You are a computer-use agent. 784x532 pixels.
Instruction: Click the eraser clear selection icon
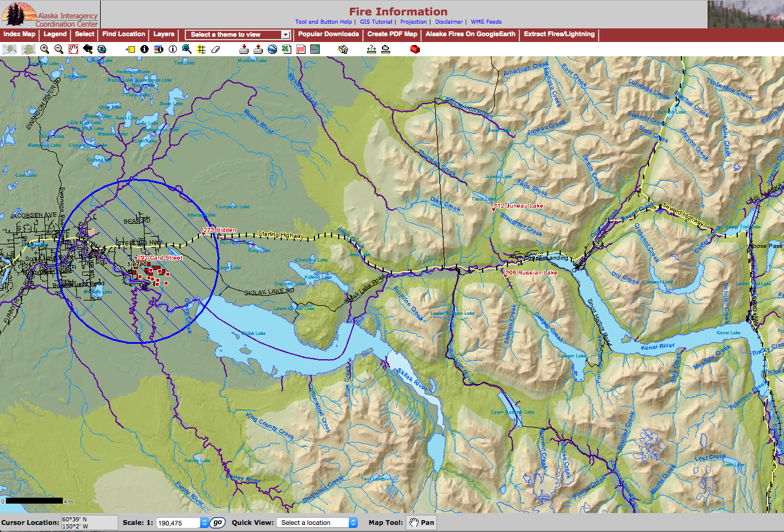click(x=216, y=49)
